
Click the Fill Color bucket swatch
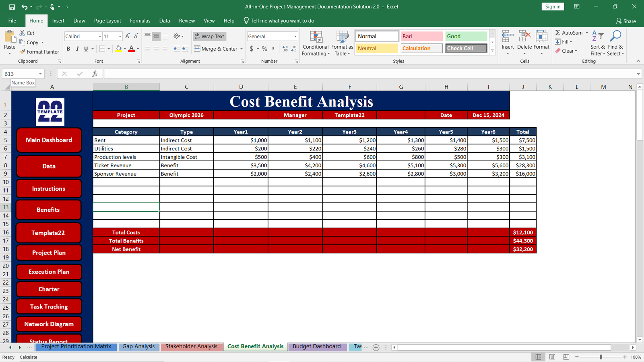[119, 49]
